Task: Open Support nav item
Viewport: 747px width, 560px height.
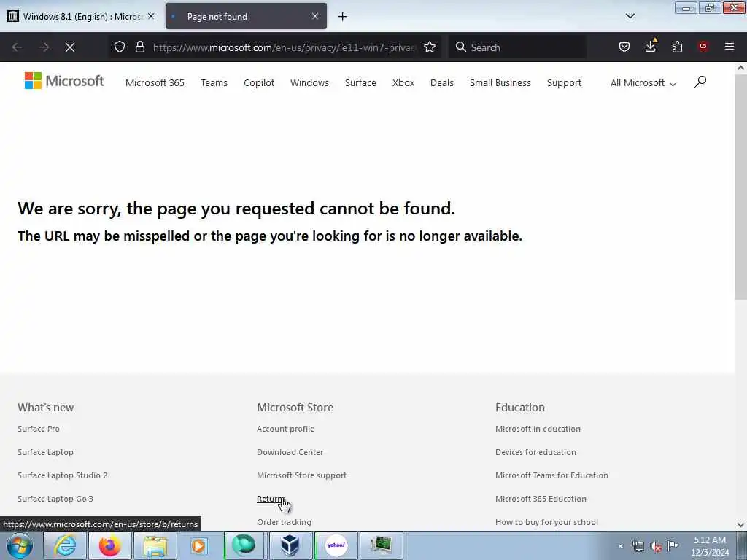Action: click(x=564, y=83)
